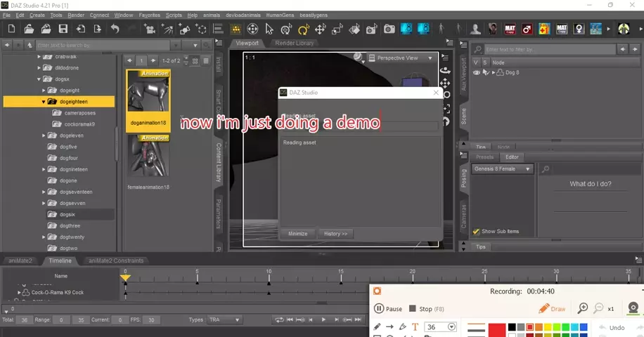Select the doganimation18 thumbnail

(148, 91)
